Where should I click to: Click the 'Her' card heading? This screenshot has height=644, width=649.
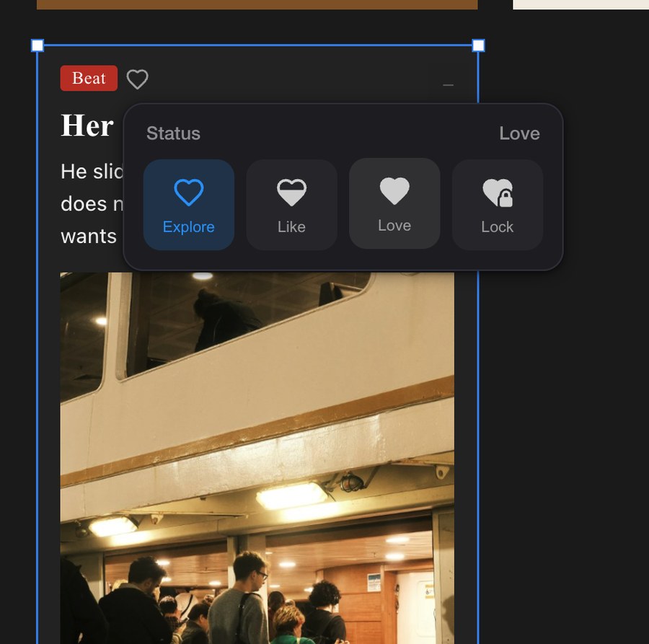(87, 125)
